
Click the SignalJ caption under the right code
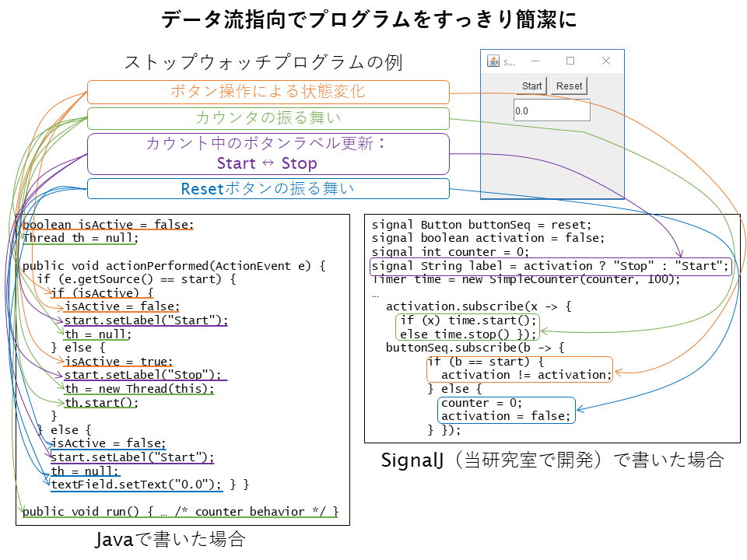(552, 460)
